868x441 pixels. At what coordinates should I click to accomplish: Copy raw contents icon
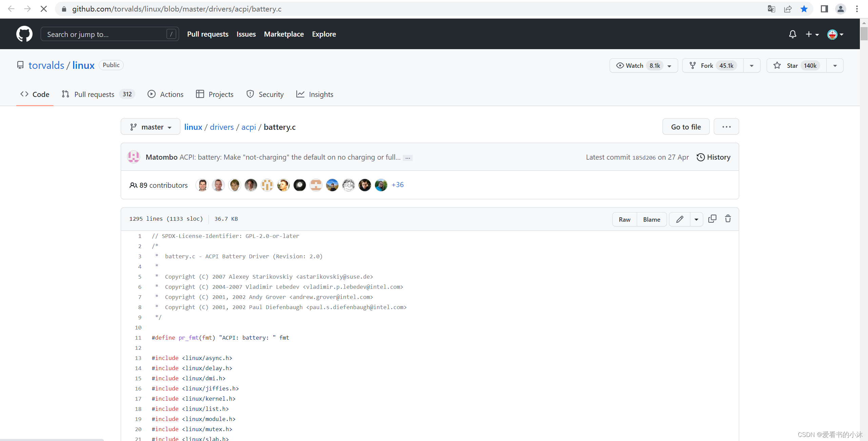click(712, 219)
